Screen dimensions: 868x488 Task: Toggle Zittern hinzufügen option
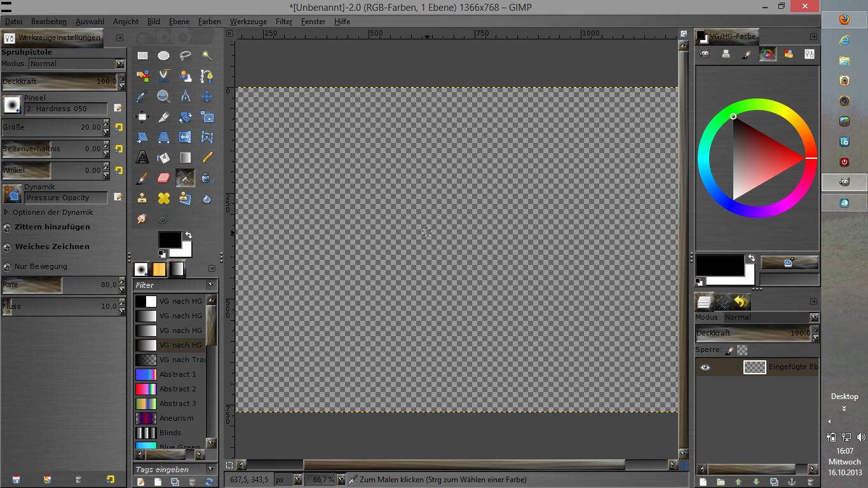click(8, 227)
